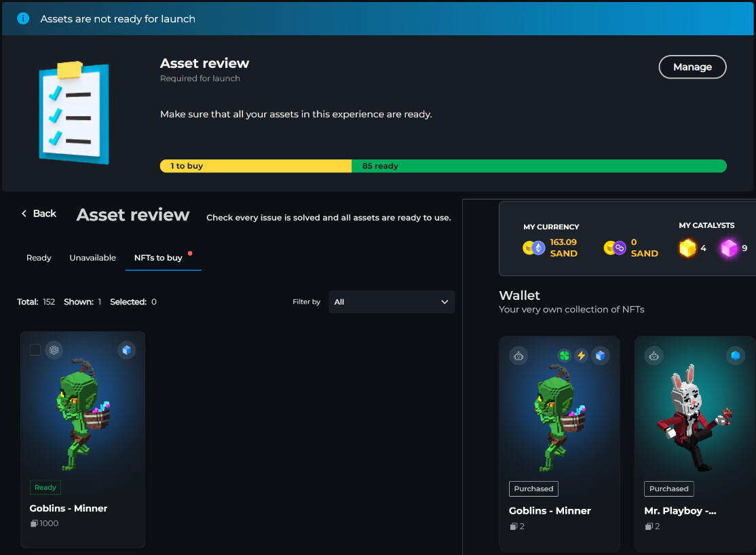Switch to the Unavailable tab

[x=92, y=258]
